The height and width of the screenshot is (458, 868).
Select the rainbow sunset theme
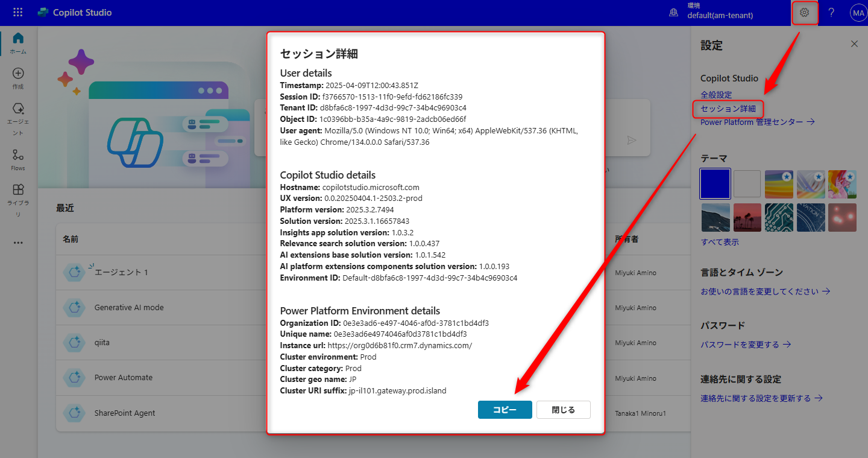tap(779, 183)
